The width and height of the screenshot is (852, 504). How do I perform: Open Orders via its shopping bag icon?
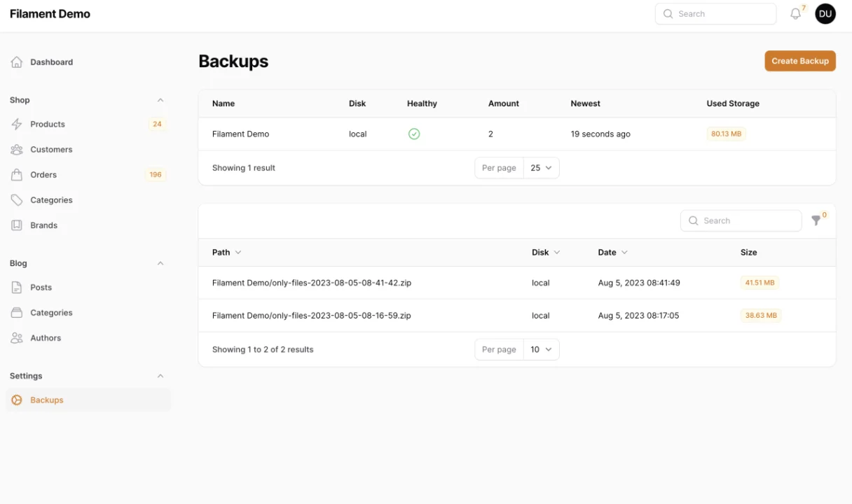click(x=17, y=174)
